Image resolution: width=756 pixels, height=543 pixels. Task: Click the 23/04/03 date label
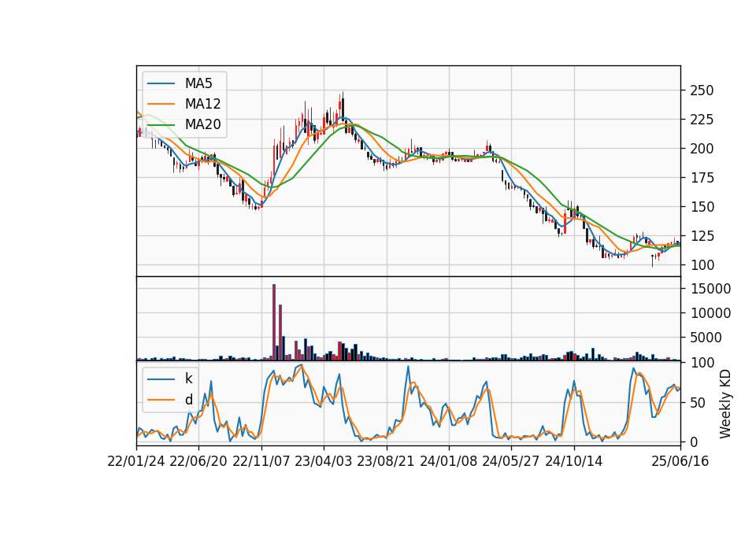click(324, 461)
